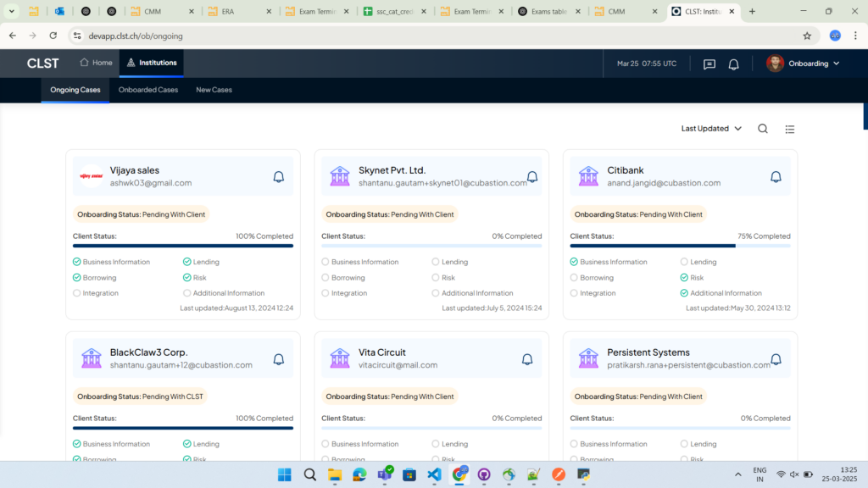
Task: Open File Explorer from the taskbar
Action: click(335, 474)
